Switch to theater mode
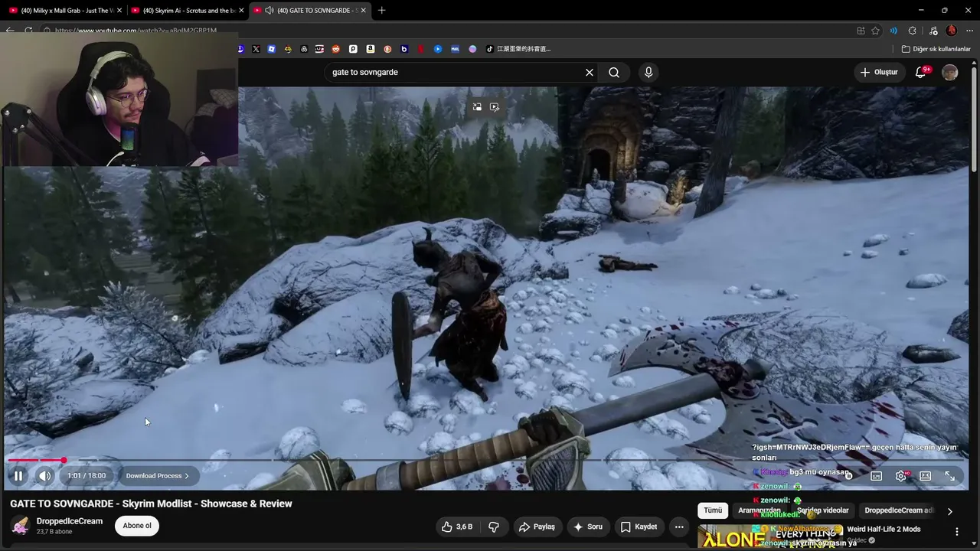 [926, 476]
